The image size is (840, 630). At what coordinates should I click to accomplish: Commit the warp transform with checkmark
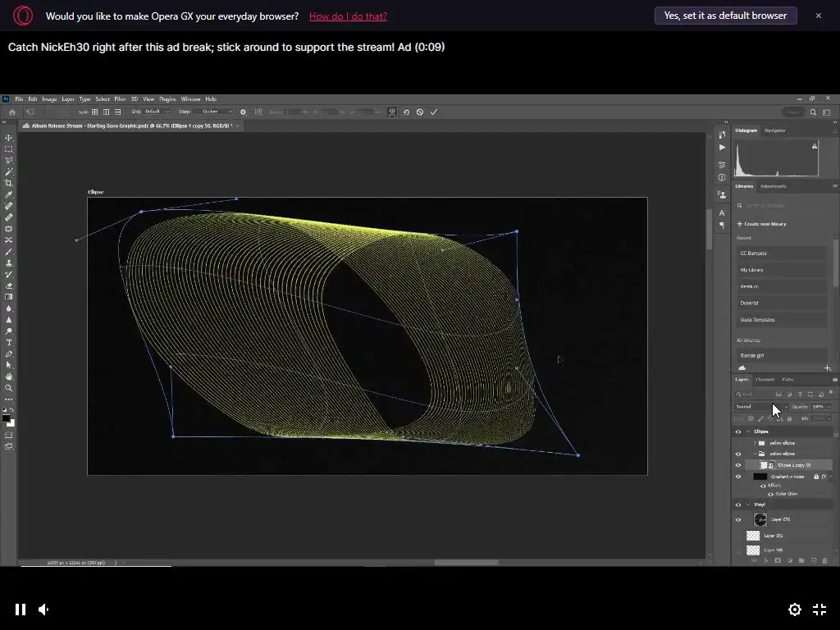click(434, 112)
